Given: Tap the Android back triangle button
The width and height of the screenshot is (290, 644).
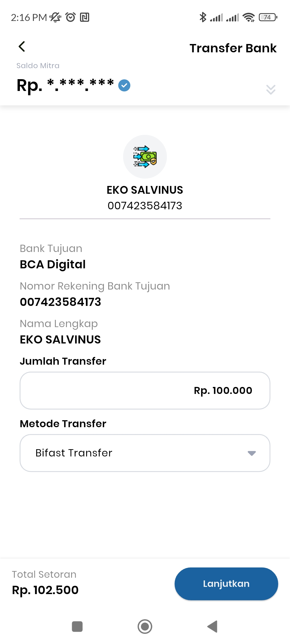Looking at the screenshot, I should [212, 627].
